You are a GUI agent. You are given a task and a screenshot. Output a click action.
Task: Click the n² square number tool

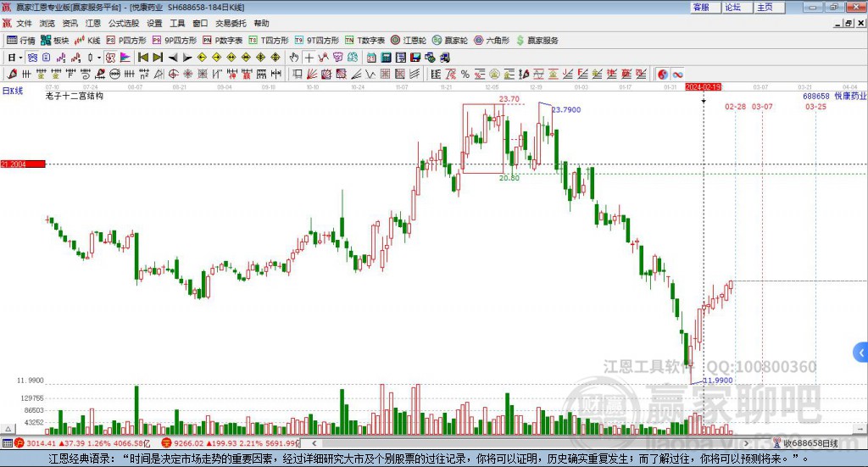tap(144, 74)
